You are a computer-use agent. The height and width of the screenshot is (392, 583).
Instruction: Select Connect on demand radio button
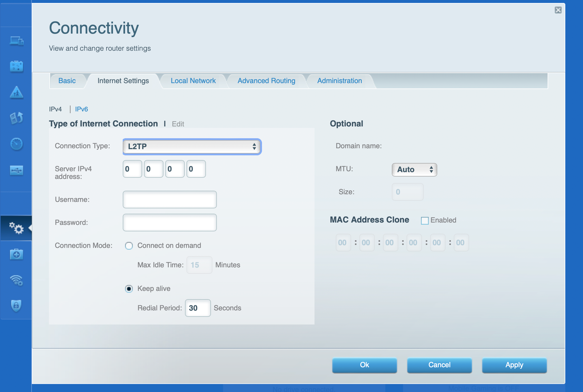click(129, 246)
